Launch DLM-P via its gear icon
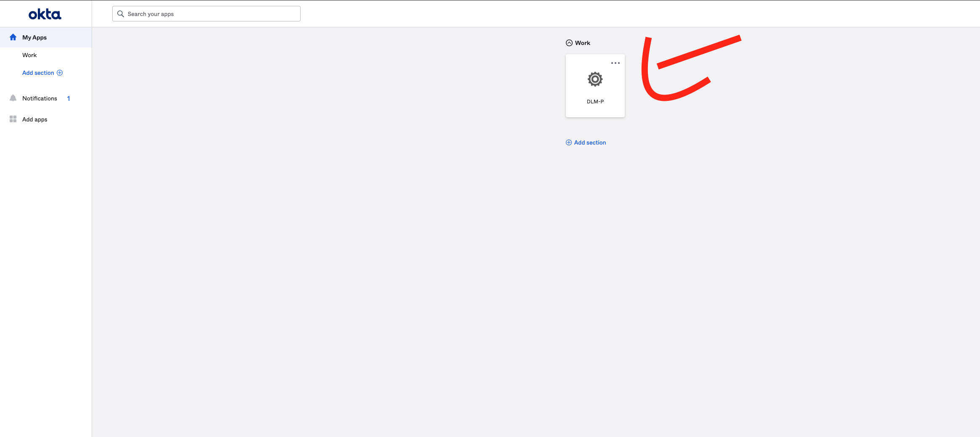The width and height of the screenshot is (980, 437). coord(594,79)
